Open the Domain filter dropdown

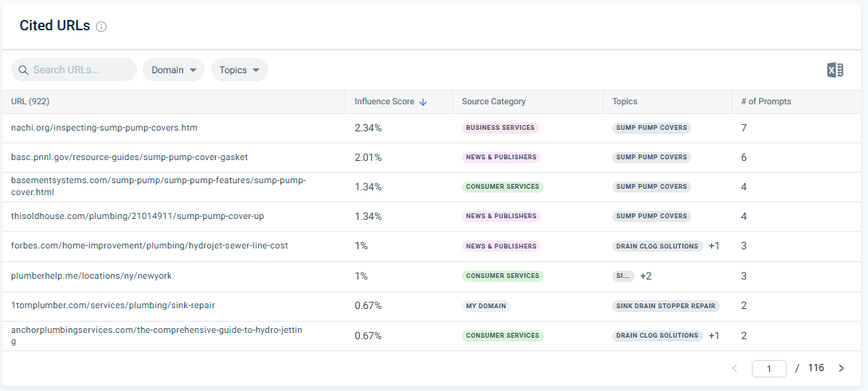[x=174, y=70]
